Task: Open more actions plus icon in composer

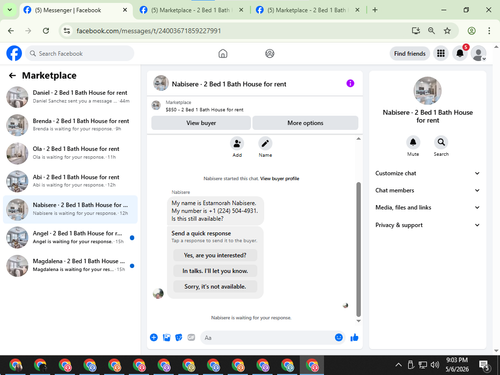Action: 154,337
